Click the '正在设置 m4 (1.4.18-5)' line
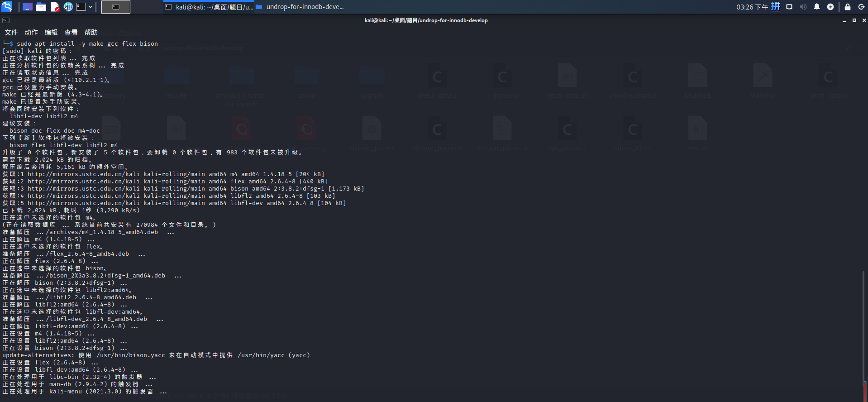The height and width of the screenshot is (402, 868). pos(48,334)
